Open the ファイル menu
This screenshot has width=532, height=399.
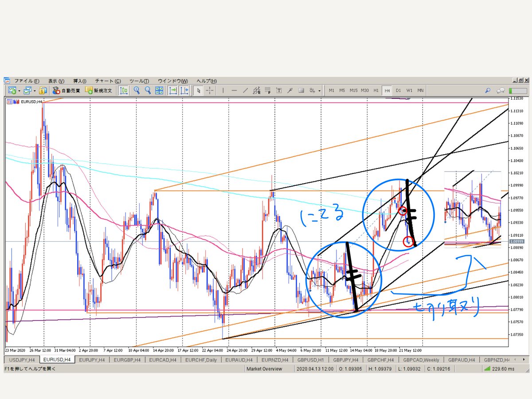pos(27,81)
